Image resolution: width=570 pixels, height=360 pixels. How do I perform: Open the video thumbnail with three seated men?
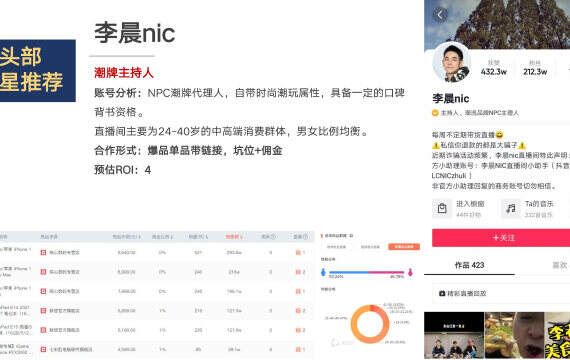click(454, 335)
